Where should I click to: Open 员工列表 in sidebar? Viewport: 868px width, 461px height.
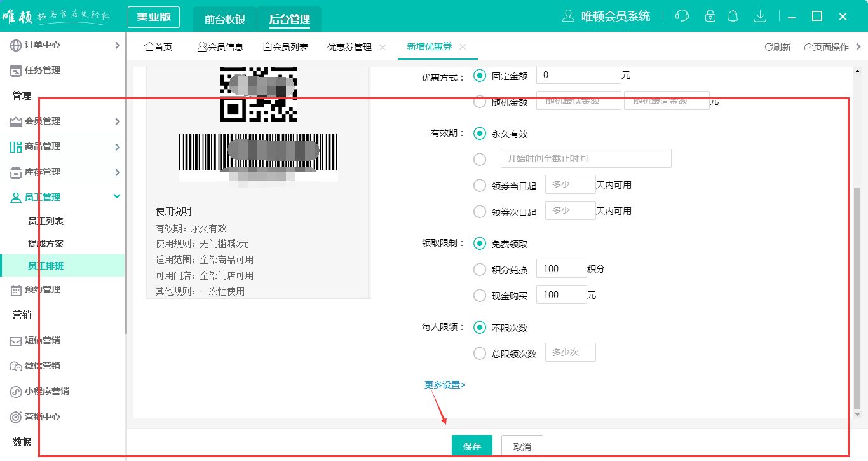coord(46,221)
